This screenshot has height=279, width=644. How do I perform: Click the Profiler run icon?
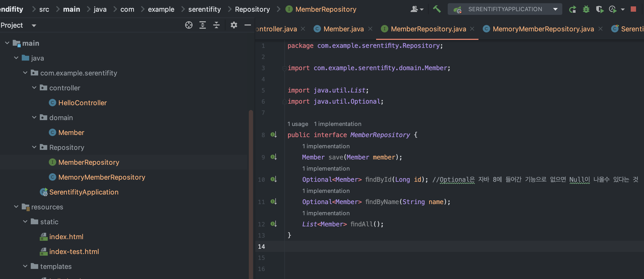[613, 9]
